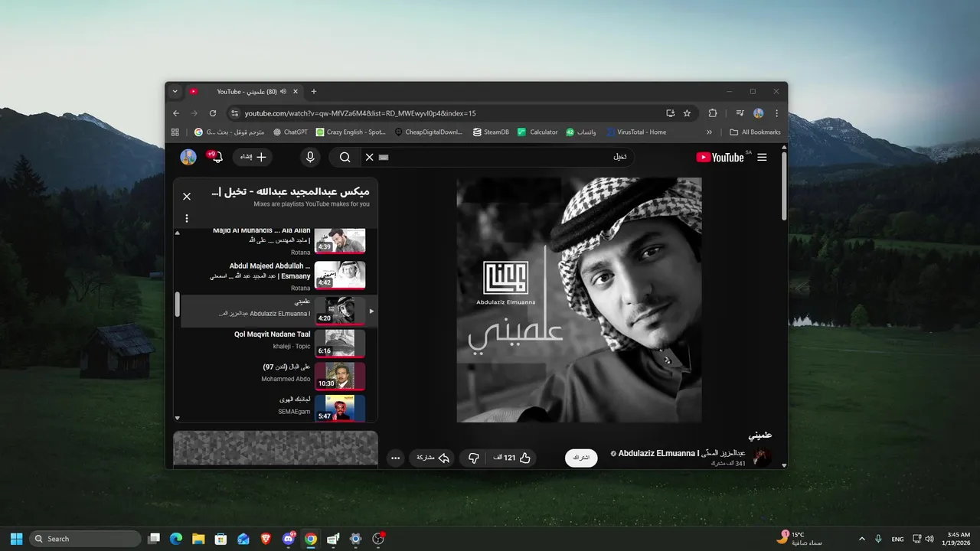The height and width of the screenshot is (551, 980).
Task: Close the YouTube tab
Action: (x=296, y=91)
